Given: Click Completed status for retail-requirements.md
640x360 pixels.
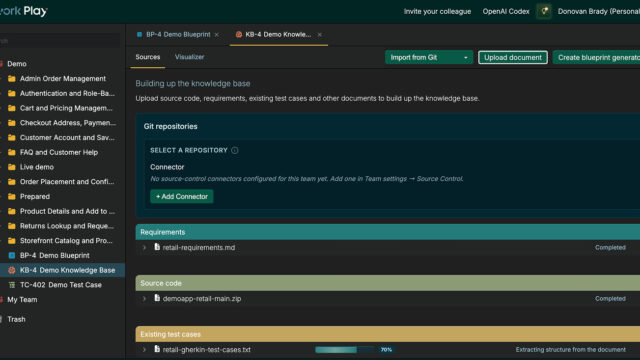Looking at the screenshot, I should [x=610, y=247].
